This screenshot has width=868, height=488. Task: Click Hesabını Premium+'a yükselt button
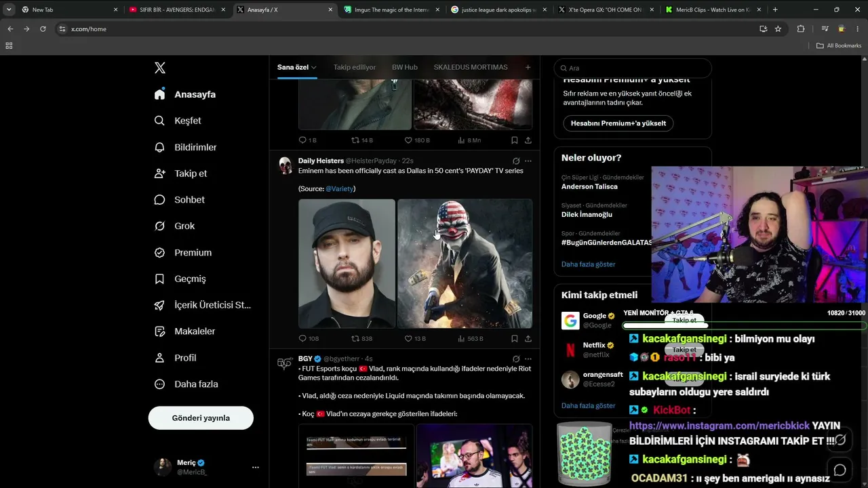point(618,123)
